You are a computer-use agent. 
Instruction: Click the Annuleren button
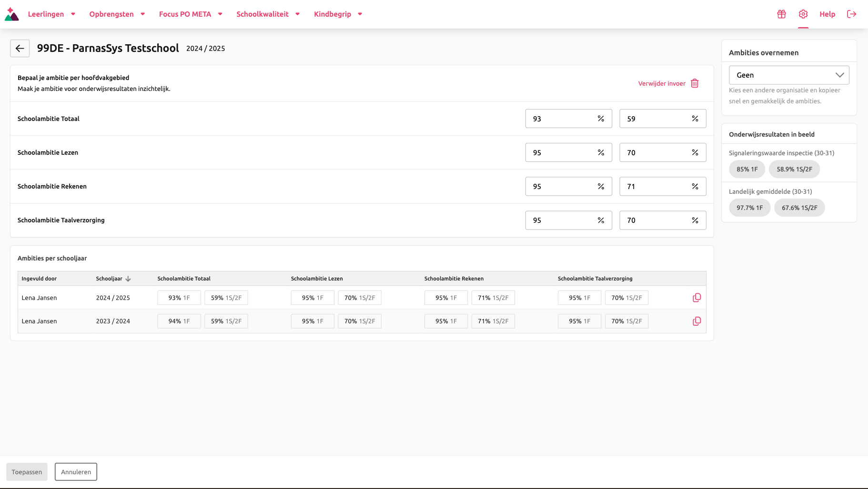coord(76,472)
